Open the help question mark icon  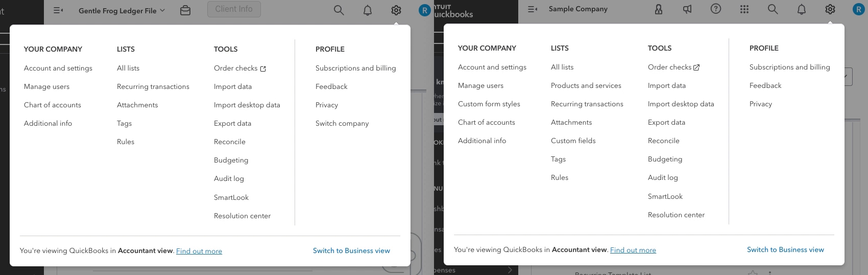pyautogui.click(x=716, y=9)
